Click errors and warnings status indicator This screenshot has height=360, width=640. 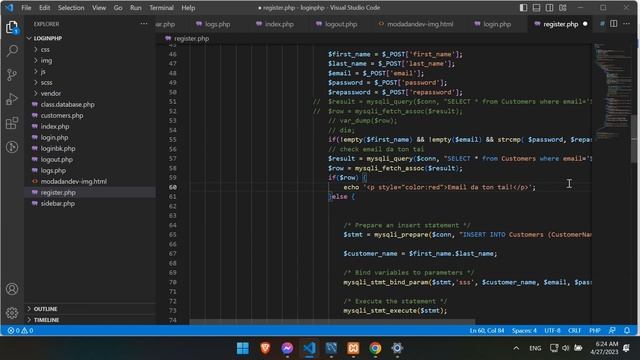[20, 330]
